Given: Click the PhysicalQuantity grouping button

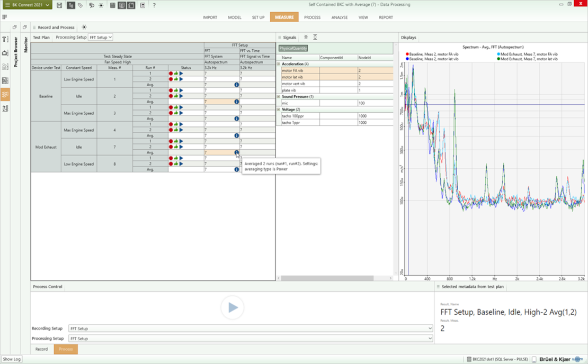Looking at the screenshot, I should click(x=293, y=49).
